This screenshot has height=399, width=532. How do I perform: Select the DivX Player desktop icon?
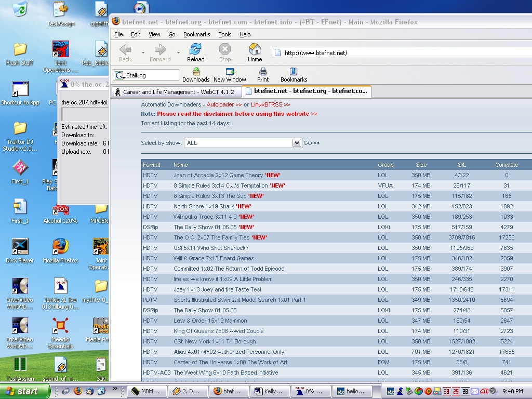(x=20, y=251)
